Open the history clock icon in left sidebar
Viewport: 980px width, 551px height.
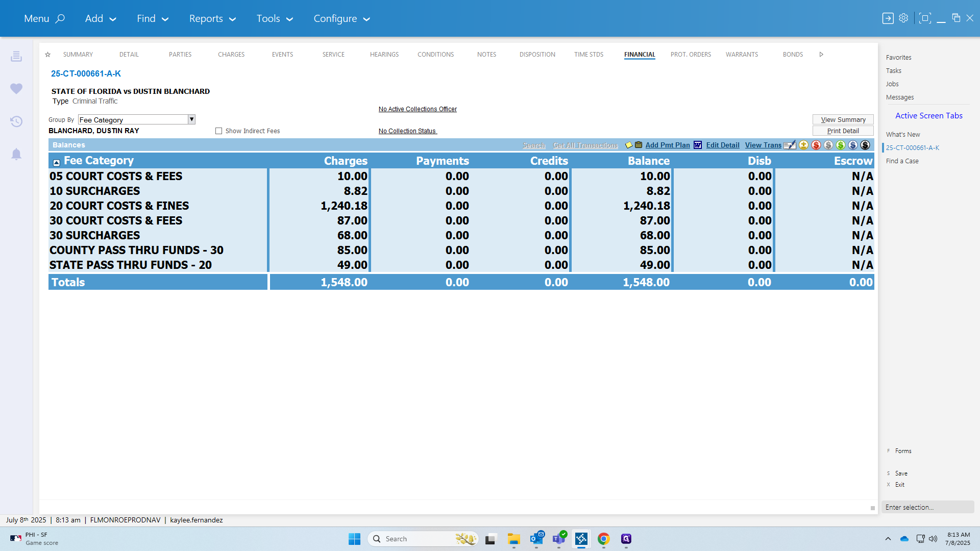pyautogui.click(x=16, y=121)
